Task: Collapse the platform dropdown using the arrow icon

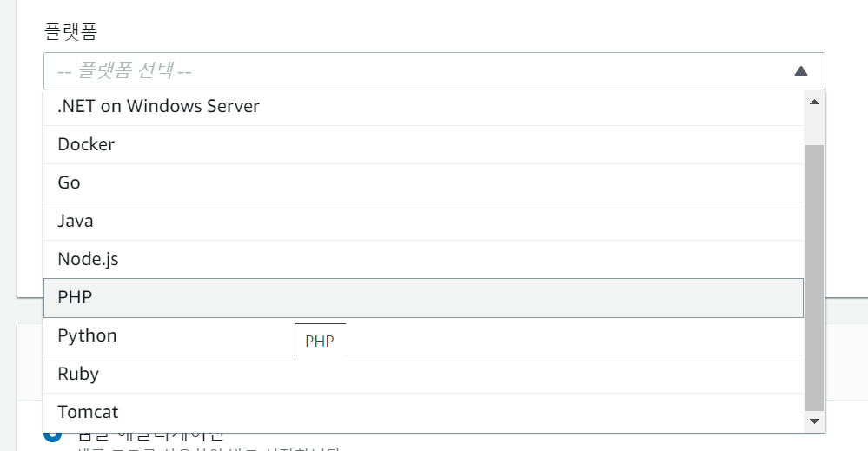Action: (800, 71)
